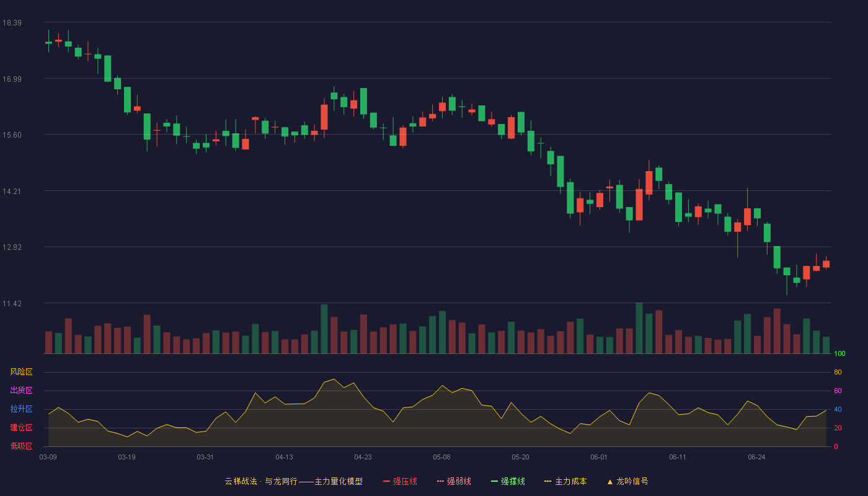Click the 06-01 date label

coord(599,457)
